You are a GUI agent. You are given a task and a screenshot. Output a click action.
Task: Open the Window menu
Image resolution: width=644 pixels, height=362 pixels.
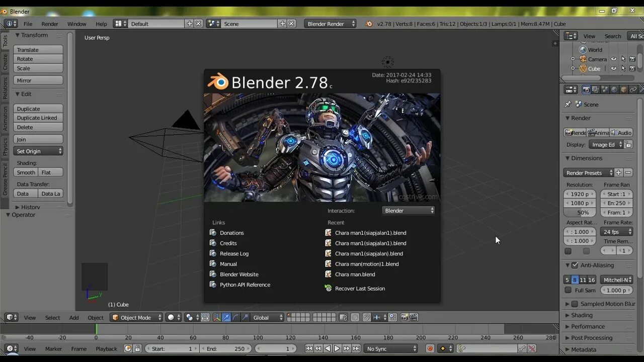coord(77,24)
